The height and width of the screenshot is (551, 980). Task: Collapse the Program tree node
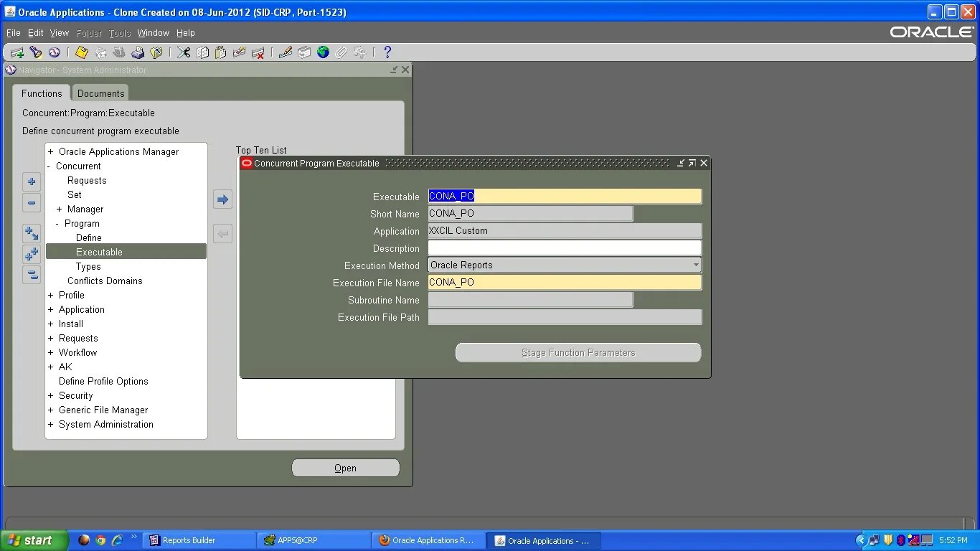57,223
